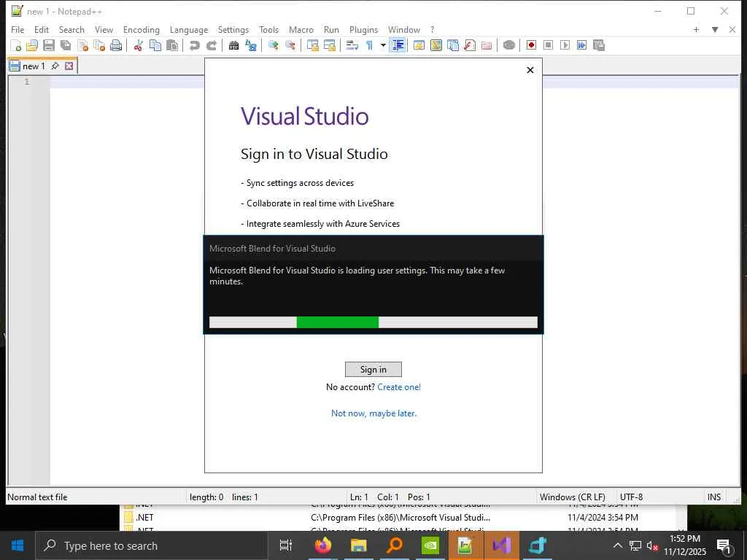Open the Plugins menu
The width and height of the screenshot is (747, 560).
pos(363,29)
